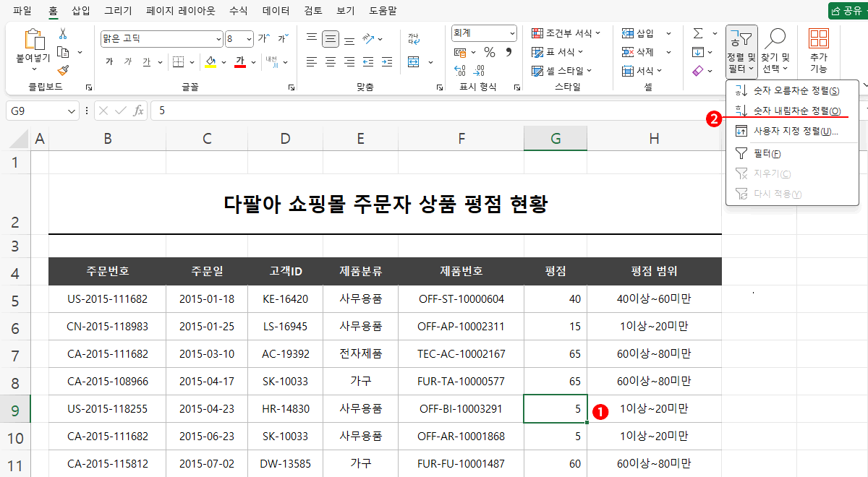This screenshot has height=477, width=868.
Task: Toggle bold 가 formatting
Action: (x=109, y=62)
